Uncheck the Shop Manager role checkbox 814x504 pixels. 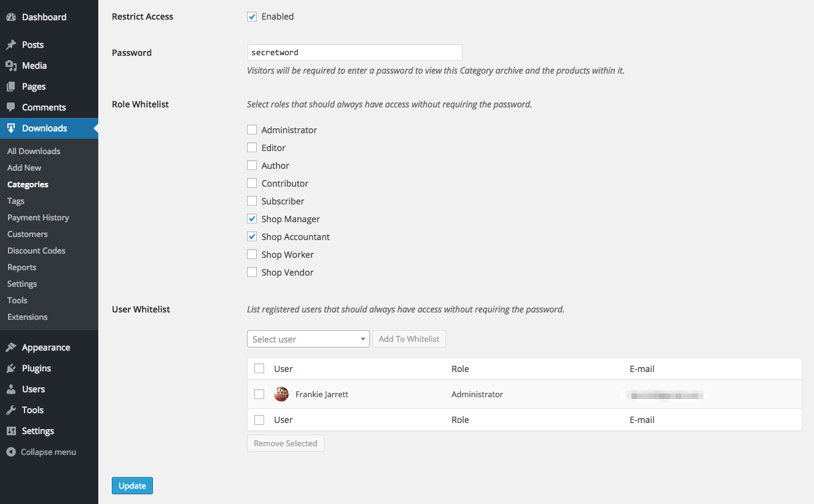click(252, 219)
